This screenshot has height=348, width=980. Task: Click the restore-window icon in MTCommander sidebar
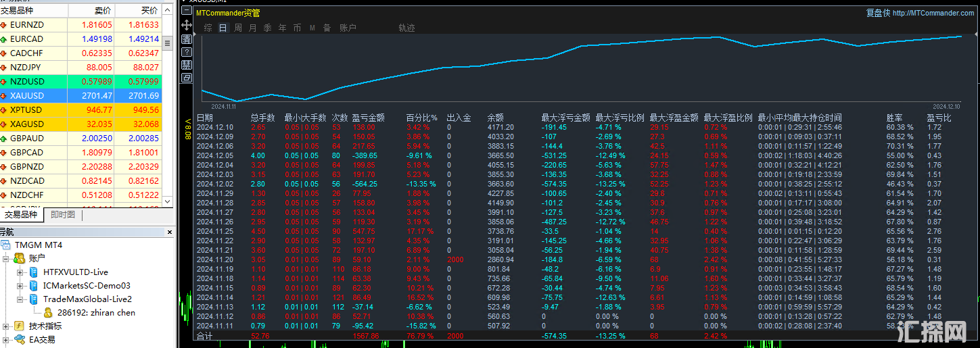coord(186,78)
